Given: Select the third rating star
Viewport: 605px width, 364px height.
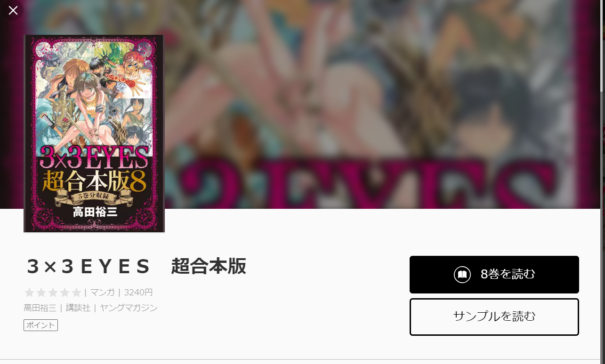Looking at the screenshot, I should (x=53, y=293).
